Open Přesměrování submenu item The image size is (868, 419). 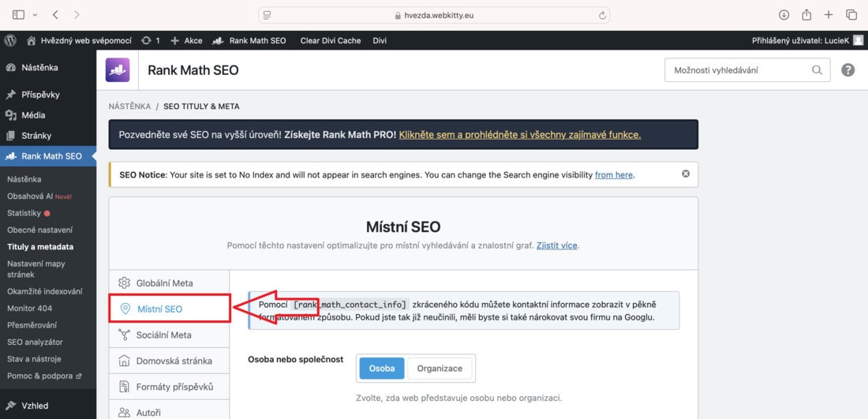click(x=32, y=325)
